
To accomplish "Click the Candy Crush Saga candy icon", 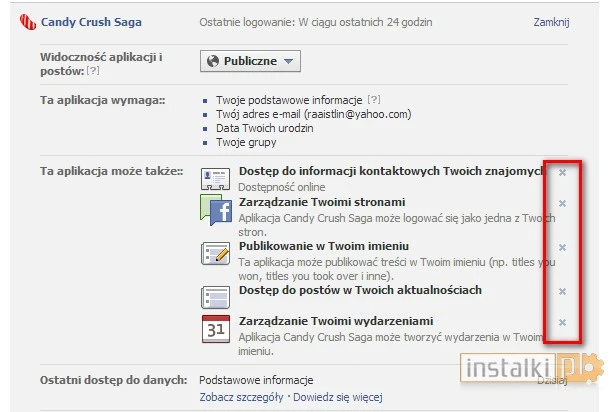I will tap(28, 22).
